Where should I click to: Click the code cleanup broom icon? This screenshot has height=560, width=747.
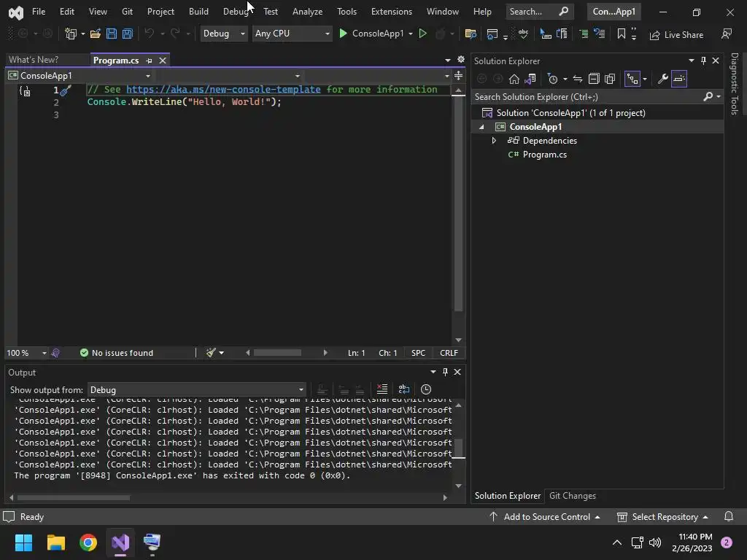pyautogui.click(x=211, y=352)
